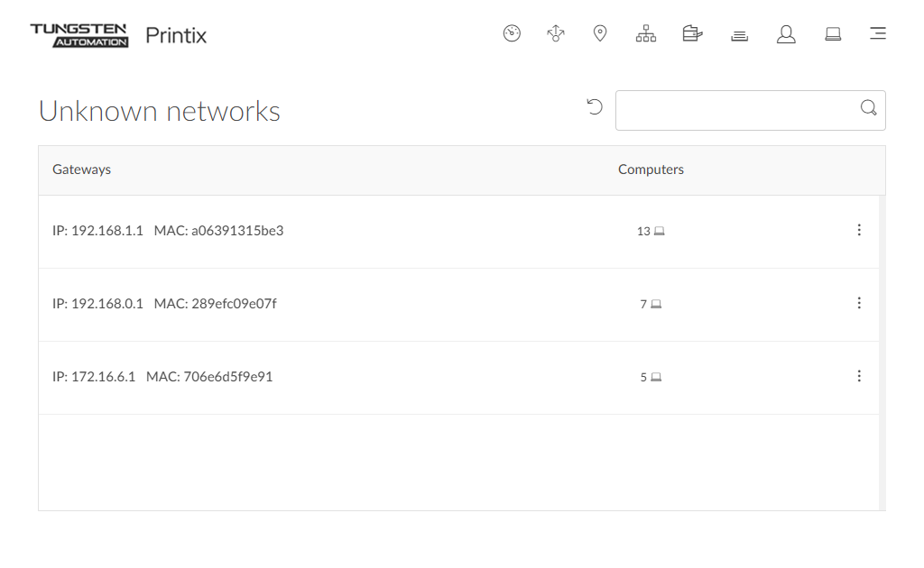Select gateway text with MAC 289efc09e07f
Image resolution: width=924 pixels, height=568 pixels.
click(x=164, y=304)
